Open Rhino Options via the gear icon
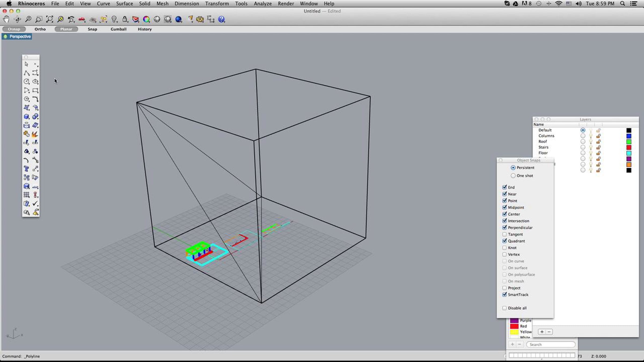Viewport: 644px width, 362px height. 200,19
